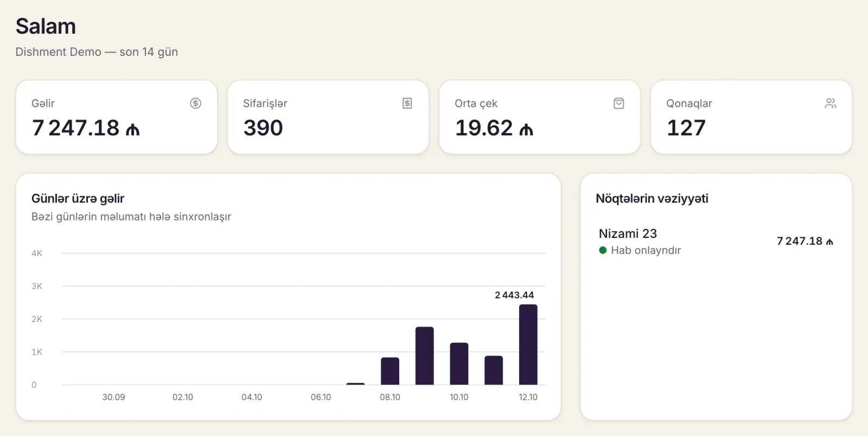Click the Orta çek value 19.62
Viewport: 868px width, 436px height.
pyautogui.click(x=494, y=128)
